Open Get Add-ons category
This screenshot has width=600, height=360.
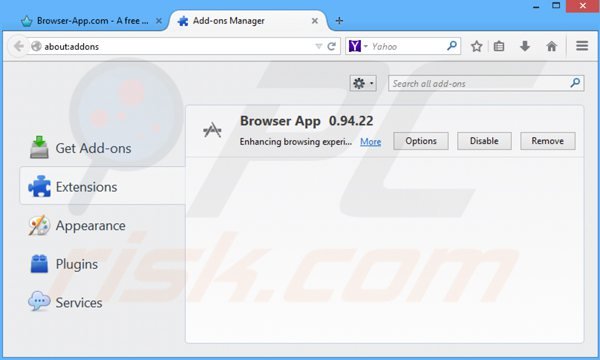[x=102, y=148]
